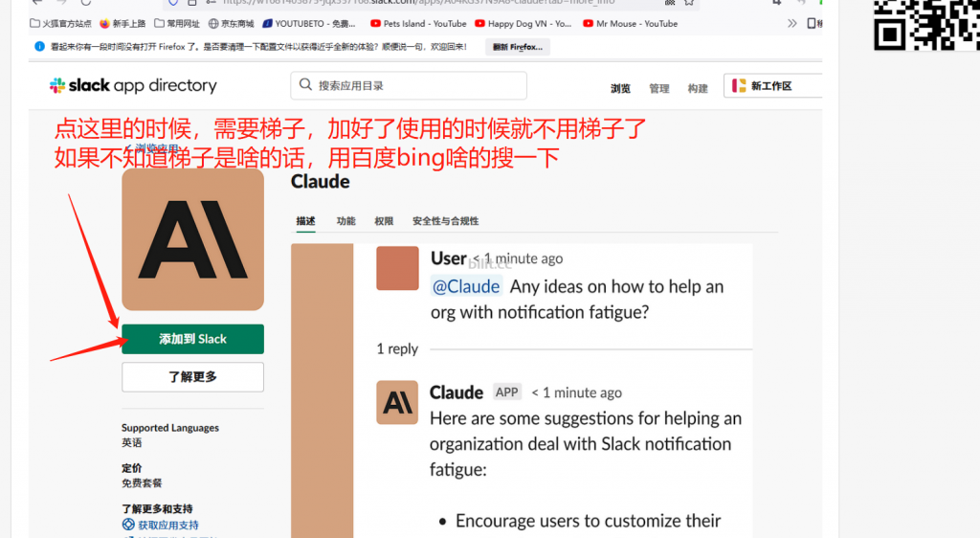Screen dimensions: 980x538
Task: Show more bookmarks overflow chevron
Action: 791,24
